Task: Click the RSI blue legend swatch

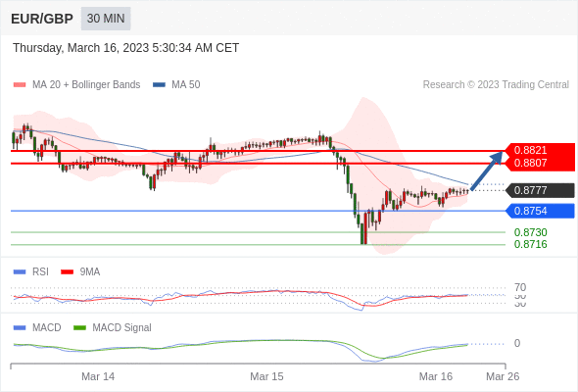Action: coord(20,272)
